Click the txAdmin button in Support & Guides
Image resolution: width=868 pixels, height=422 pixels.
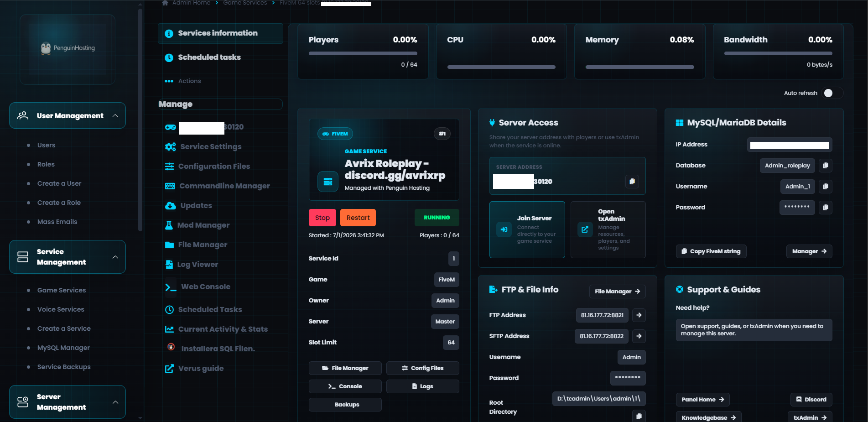pos(810,417)
